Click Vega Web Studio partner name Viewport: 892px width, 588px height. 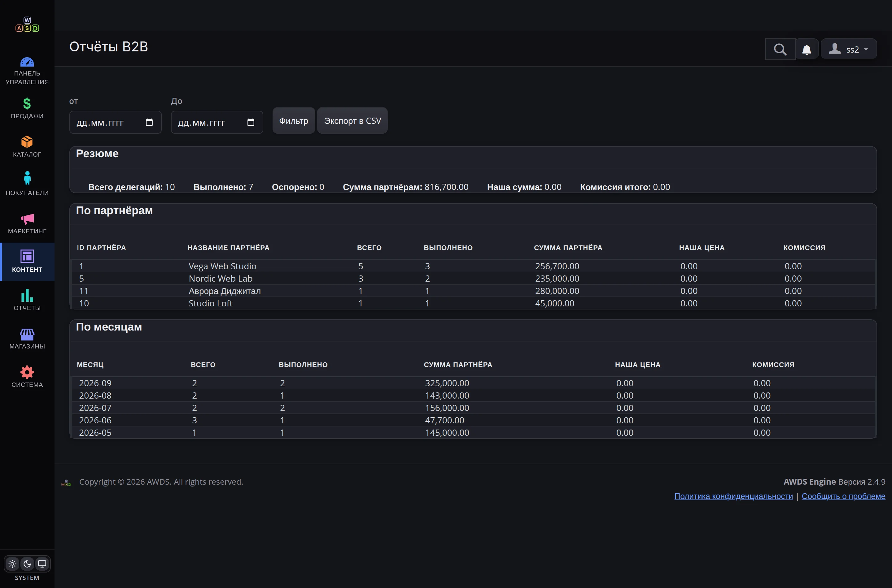[x=222, y=266]
